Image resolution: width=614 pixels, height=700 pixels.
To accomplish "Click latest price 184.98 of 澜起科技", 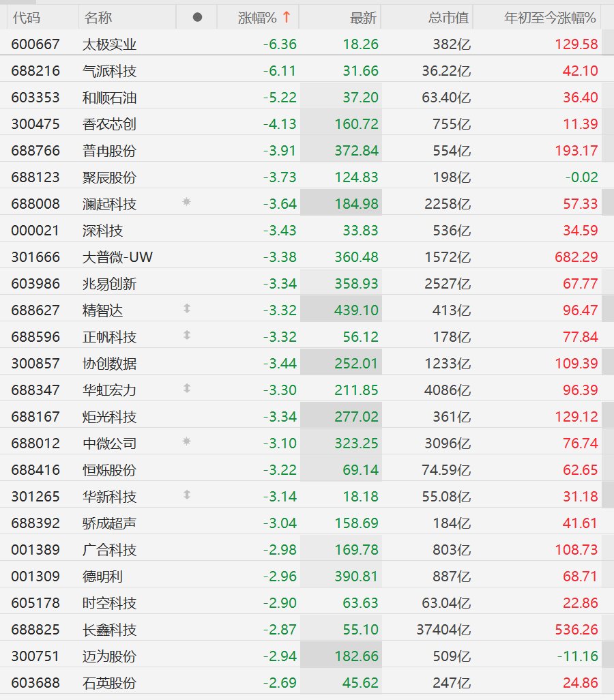I will [356, 203].
